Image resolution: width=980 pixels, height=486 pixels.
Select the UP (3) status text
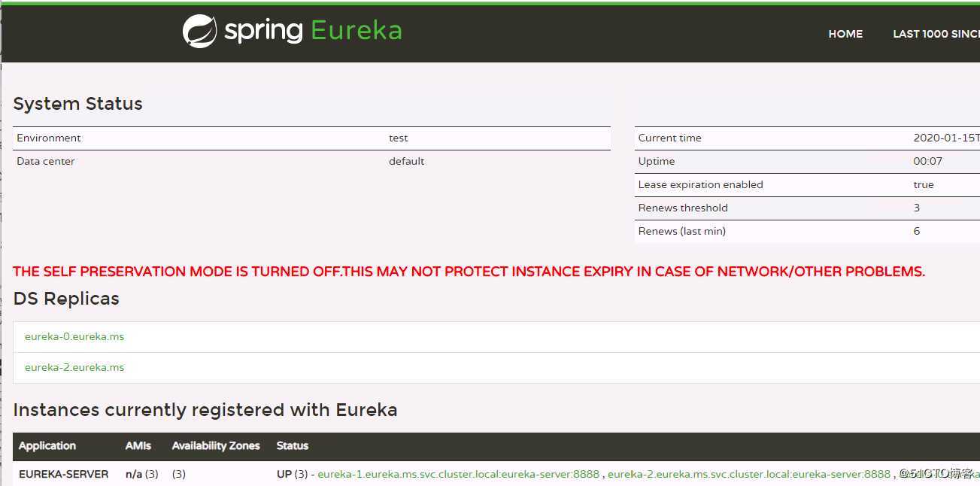click(293, 474)
